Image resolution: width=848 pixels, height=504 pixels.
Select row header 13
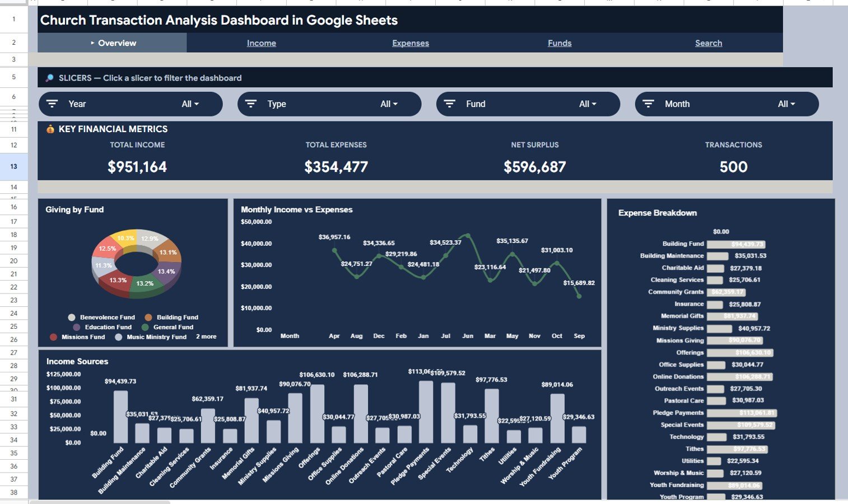13,166
